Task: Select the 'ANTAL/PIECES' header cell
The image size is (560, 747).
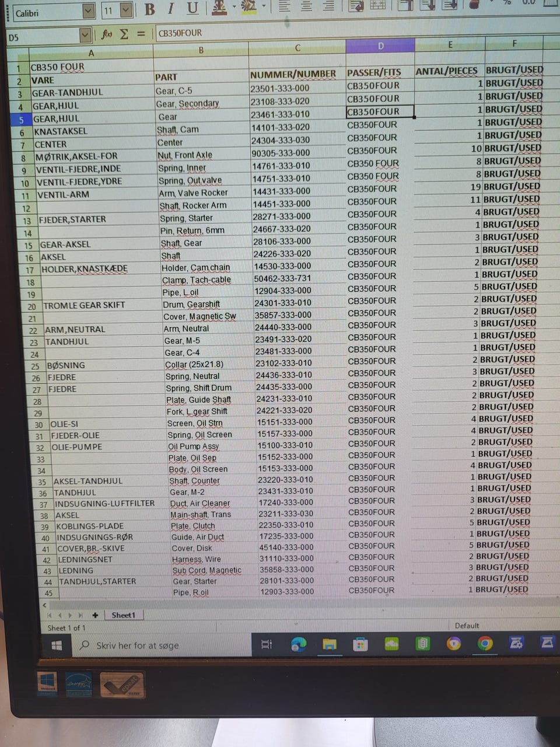Action: click(x=449, y=71)
